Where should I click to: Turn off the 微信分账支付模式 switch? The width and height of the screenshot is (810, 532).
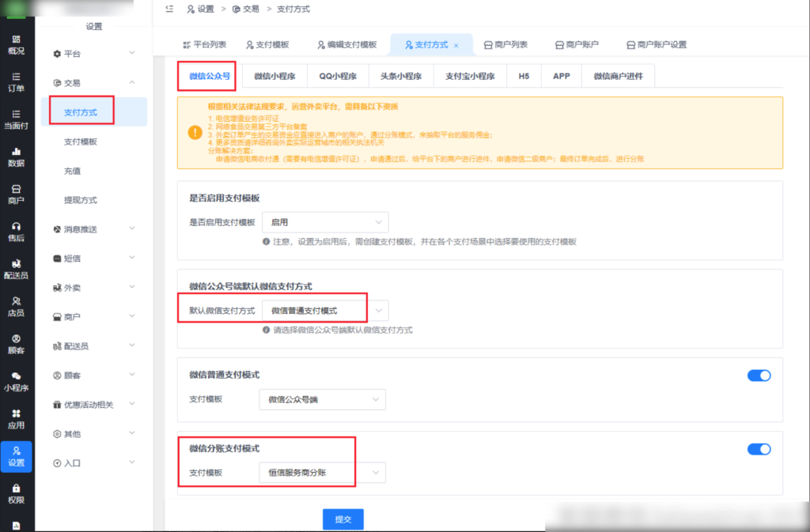pos(758,448)
